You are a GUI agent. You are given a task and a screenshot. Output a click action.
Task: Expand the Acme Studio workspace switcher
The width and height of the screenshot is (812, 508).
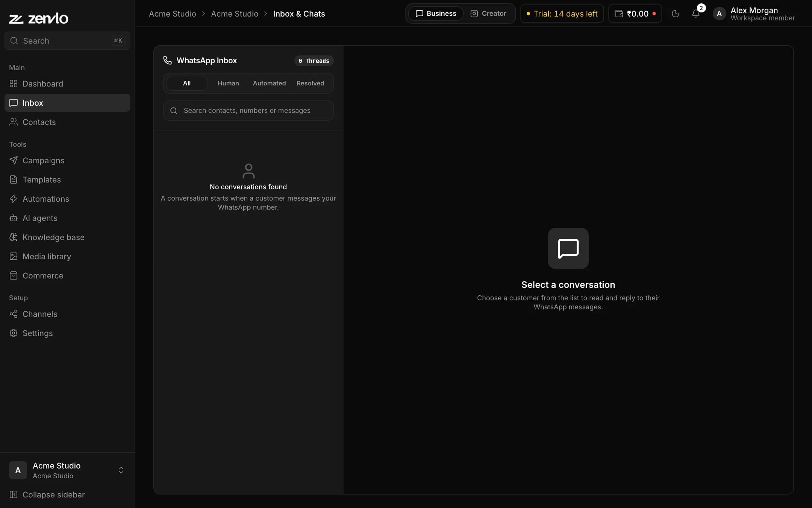[67, 470]
